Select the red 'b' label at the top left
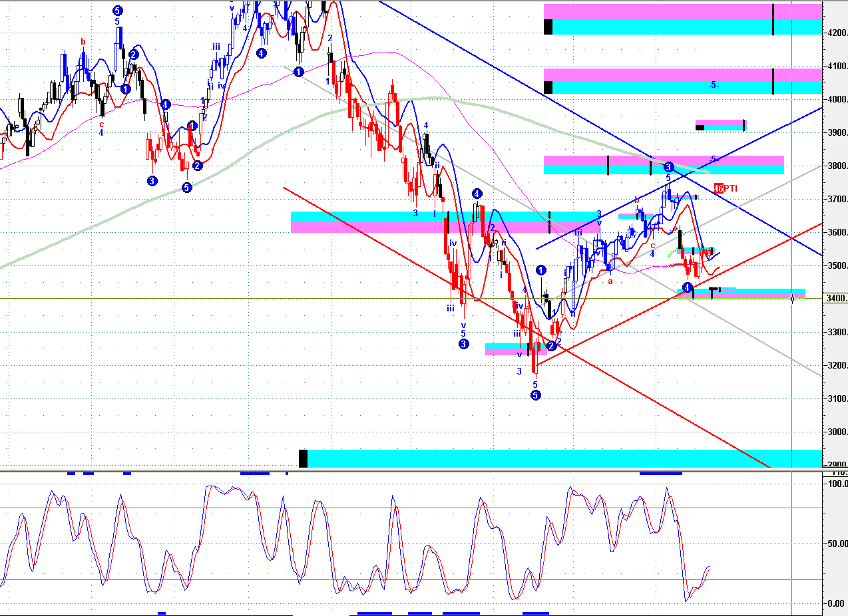The width and height of the screenshot is (848, 616). (83, 42)
